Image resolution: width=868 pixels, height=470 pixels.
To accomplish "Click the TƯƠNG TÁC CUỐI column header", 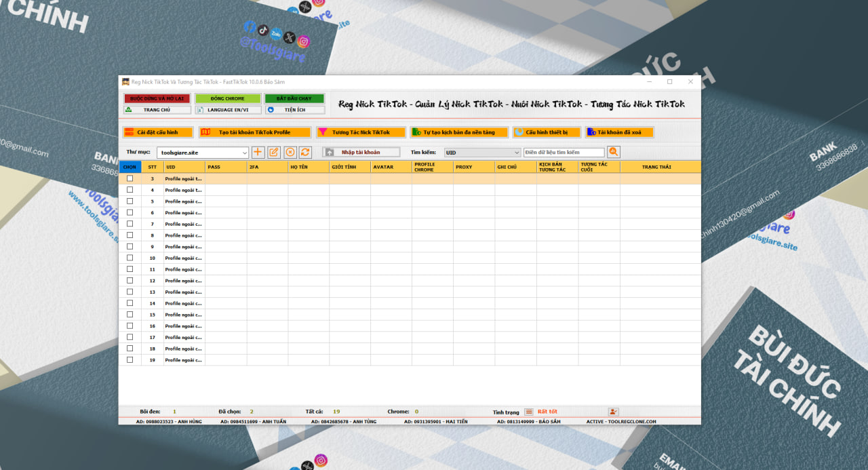I will point(599,167).
